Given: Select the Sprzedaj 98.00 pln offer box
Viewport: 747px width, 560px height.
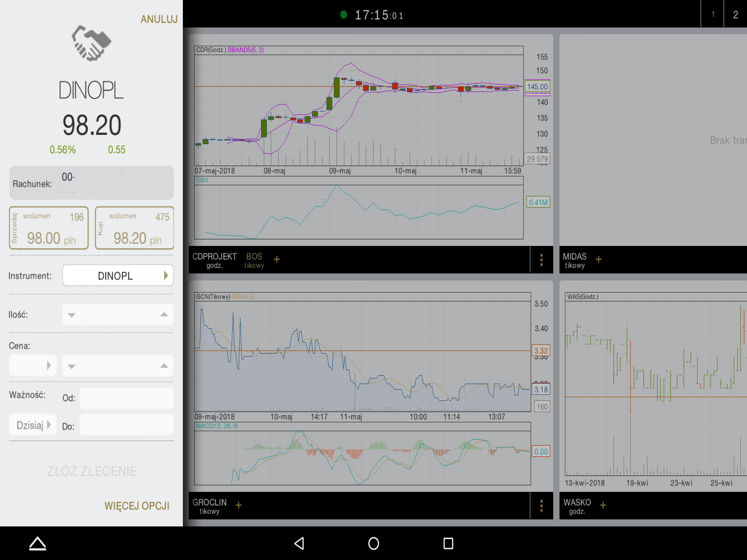Looking at the screenshot, I should [49, 228].
